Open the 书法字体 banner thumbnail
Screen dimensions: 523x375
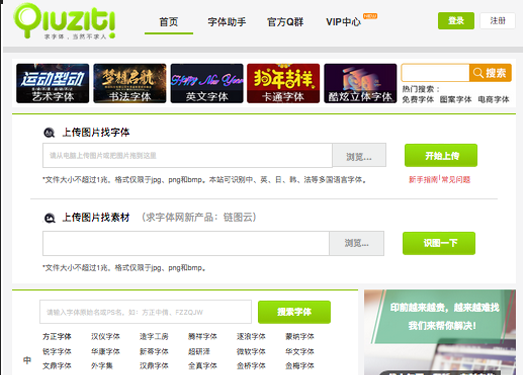(x=130, y=83)
